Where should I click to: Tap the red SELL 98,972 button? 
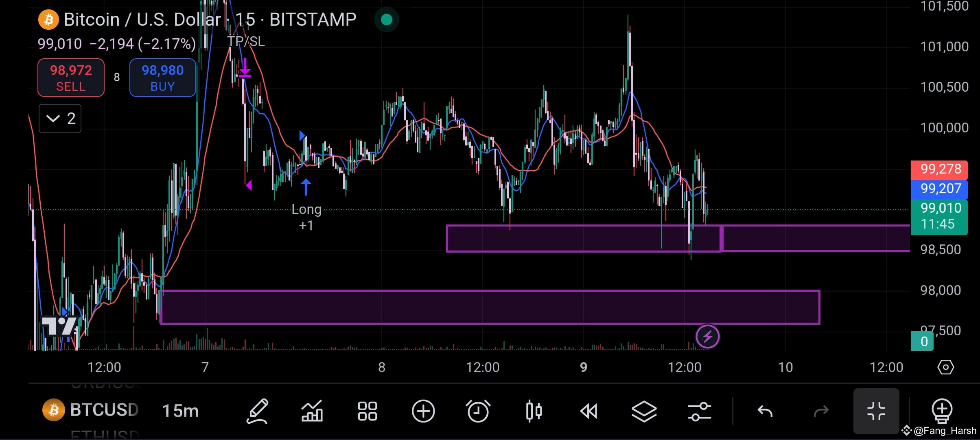pos(71,78)
